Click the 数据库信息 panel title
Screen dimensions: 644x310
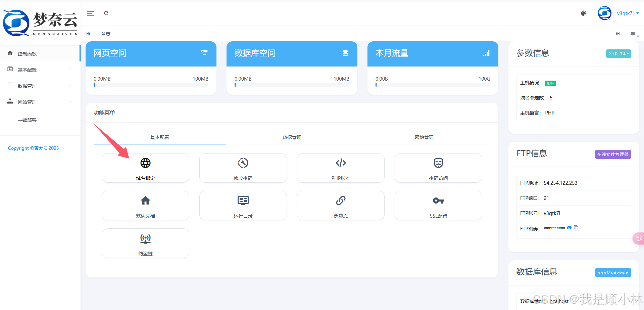point(537,272)
